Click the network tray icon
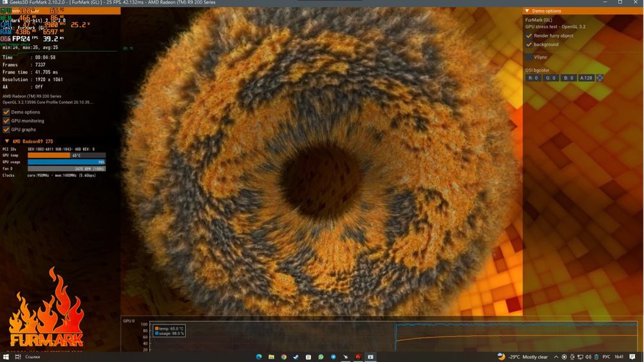Screen dimensions: 644x362 580,357
